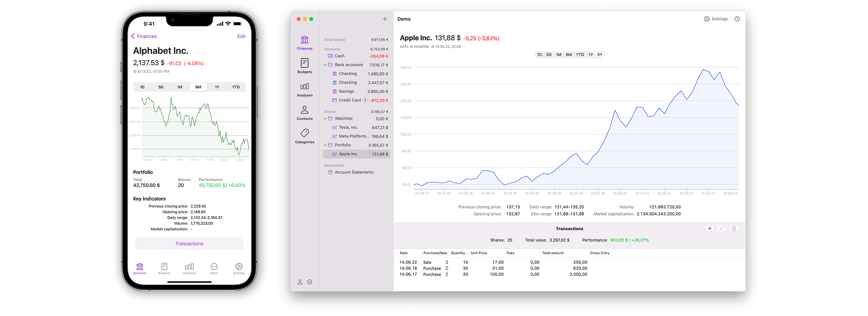Tap Edit on the iPhone
The width and height of the screenshot is (868, 316).
tap(241, 36)
